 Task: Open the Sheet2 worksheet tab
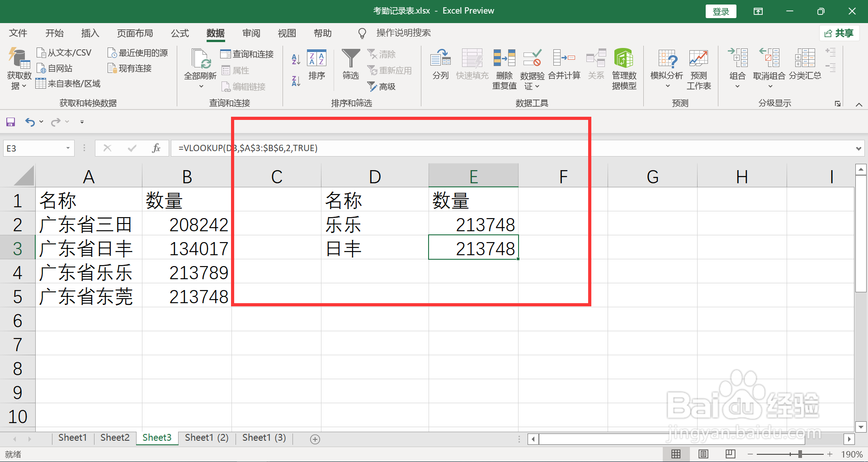(114, 438)
